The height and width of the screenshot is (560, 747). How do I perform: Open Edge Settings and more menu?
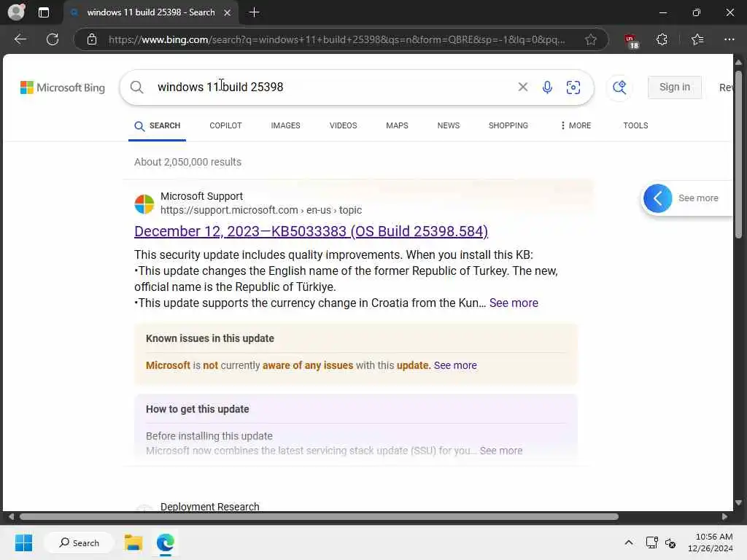click(x=729, y=39)
